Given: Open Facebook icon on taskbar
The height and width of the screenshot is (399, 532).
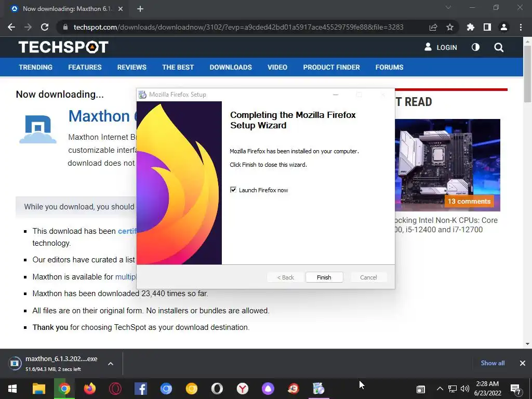Looking at the screenshot, I should (140, 389).
